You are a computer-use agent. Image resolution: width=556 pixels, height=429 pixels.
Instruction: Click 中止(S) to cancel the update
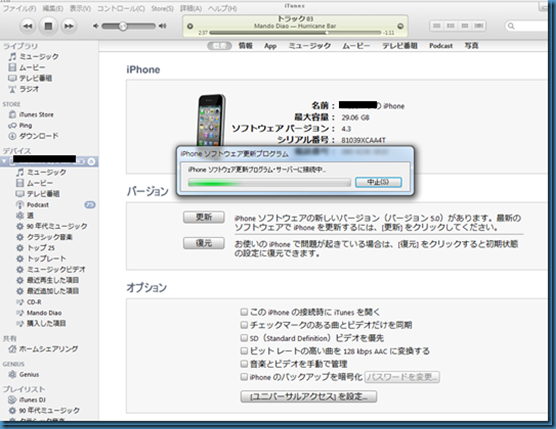[x=378, y=182]
